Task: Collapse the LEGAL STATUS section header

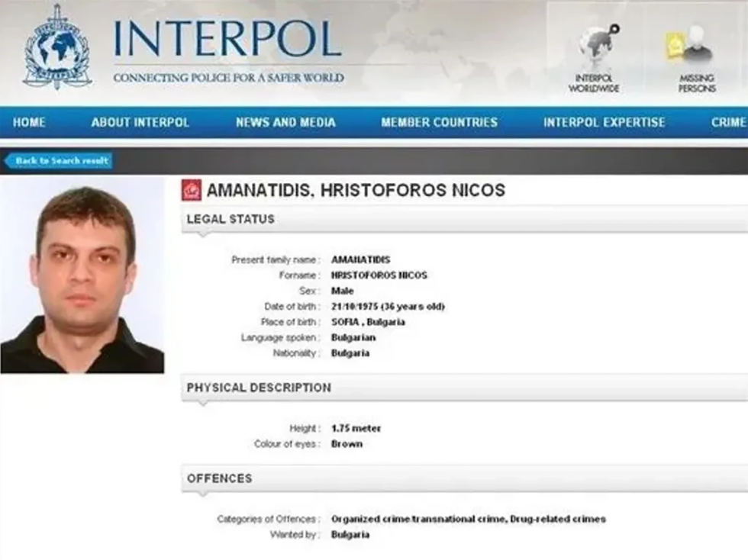Action: (464, 219)
